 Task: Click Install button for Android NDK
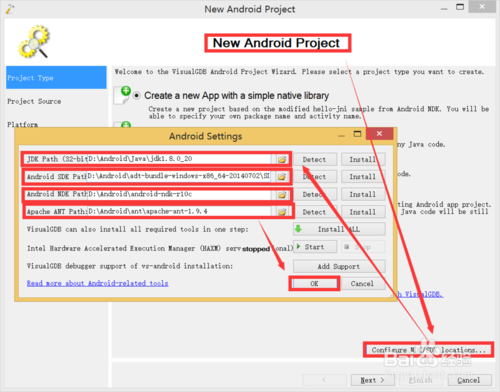coord(363,194)
